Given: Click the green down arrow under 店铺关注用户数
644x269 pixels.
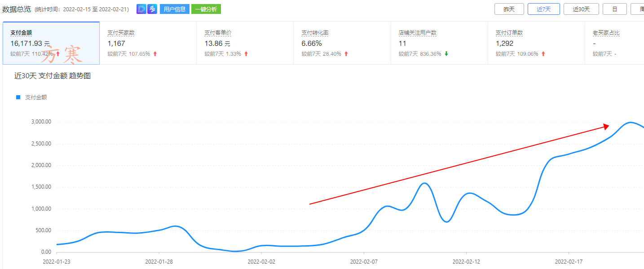Looking at the screenshot, I should pos(446,54).
